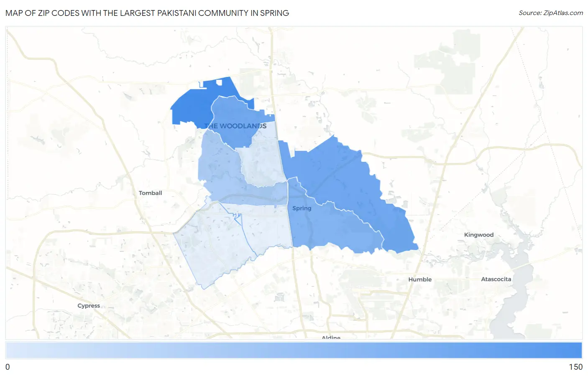Click the Atascocita label on map
Image resolution: width=588 pixels, height=376 pixels.
click(x=496, y=279)
